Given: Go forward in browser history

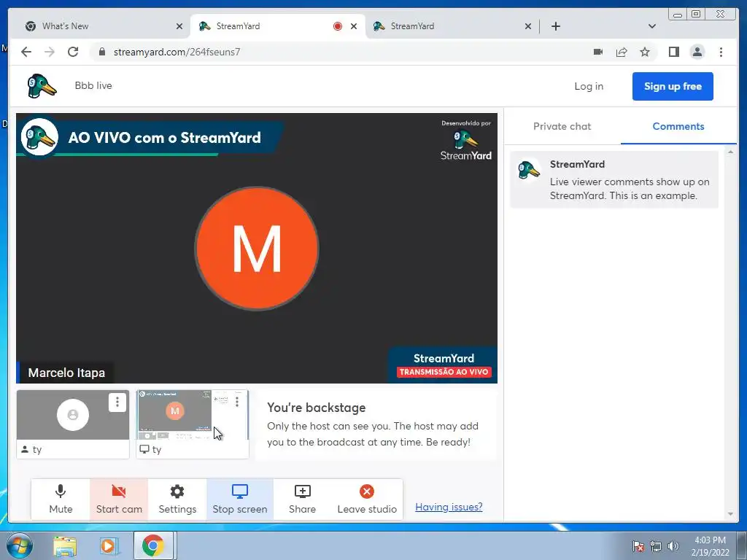Looking at the screenshot, I should pos(50,52).
